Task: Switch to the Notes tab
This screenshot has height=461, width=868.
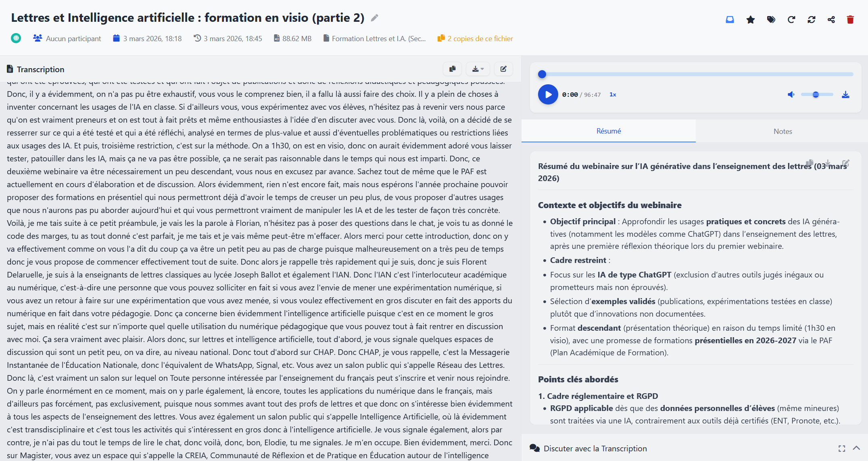Action: coord(782,131)
